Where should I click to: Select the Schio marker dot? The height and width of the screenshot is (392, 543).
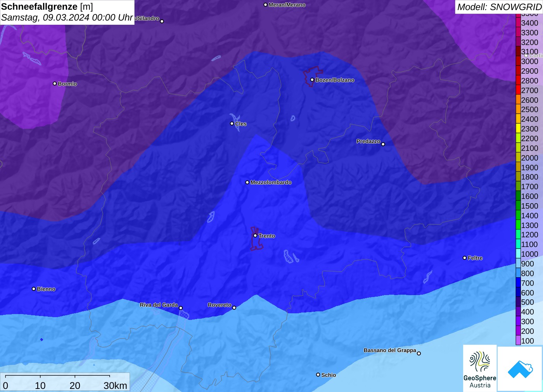click(x=318, y=375)
